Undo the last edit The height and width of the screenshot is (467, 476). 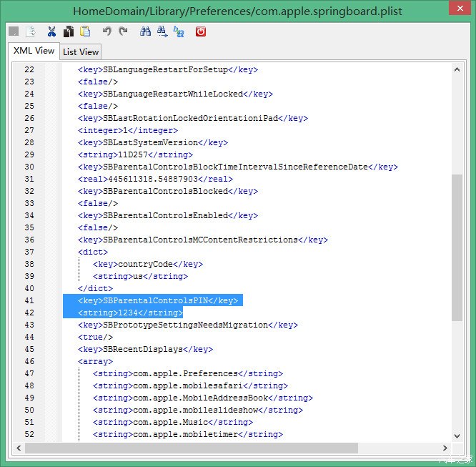(107, 31)
